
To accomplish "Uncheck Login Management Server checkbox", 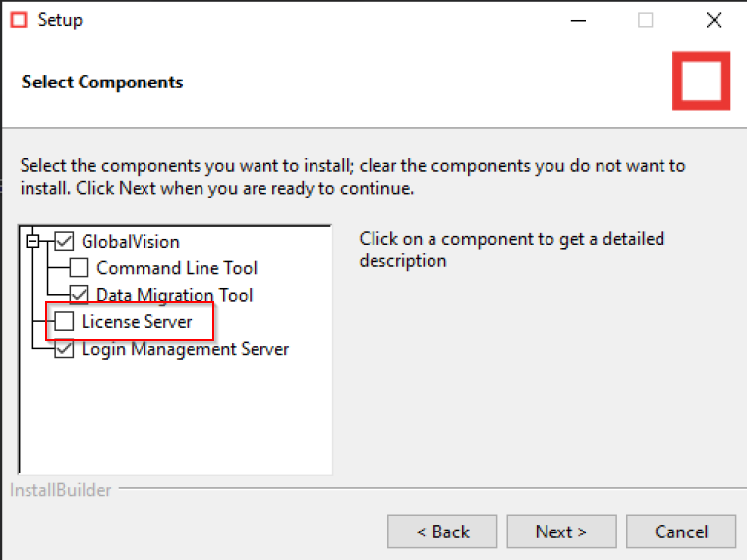I will [65, 348].
